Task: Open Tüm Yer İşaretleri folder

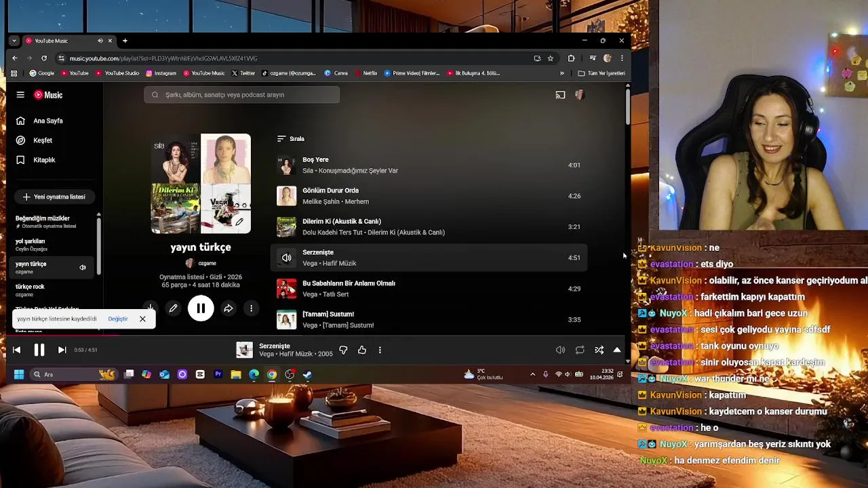Action: tap(601, 73)
